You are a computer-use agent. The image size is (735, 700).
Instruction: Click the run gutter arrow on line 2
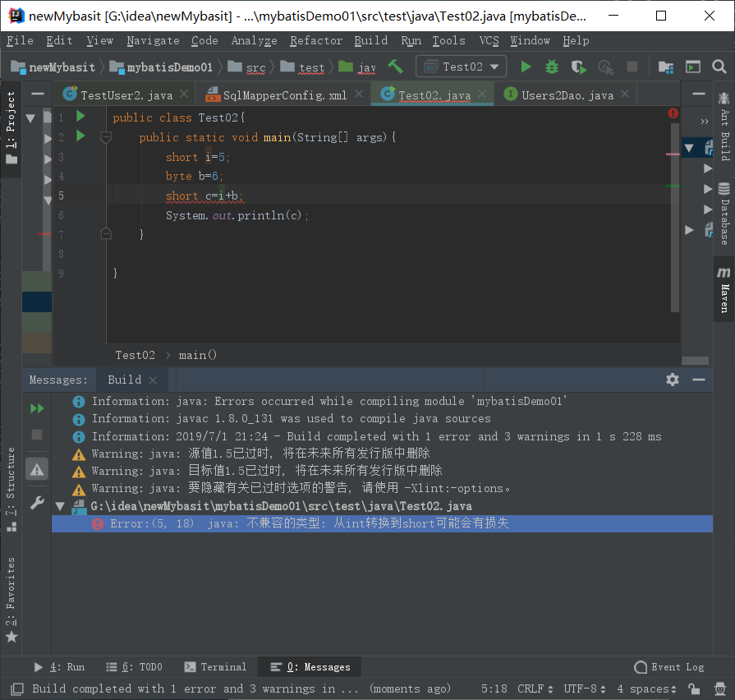point(80,136)
